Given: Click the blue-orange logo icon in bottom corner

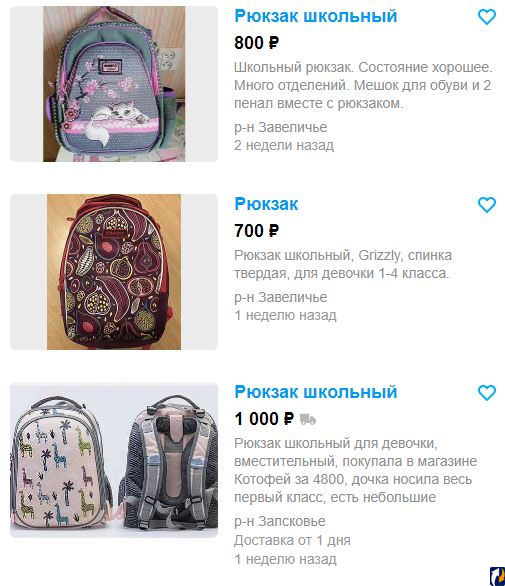Looking at the screenshot, I should pyautogui.click(x=498, y=576).
